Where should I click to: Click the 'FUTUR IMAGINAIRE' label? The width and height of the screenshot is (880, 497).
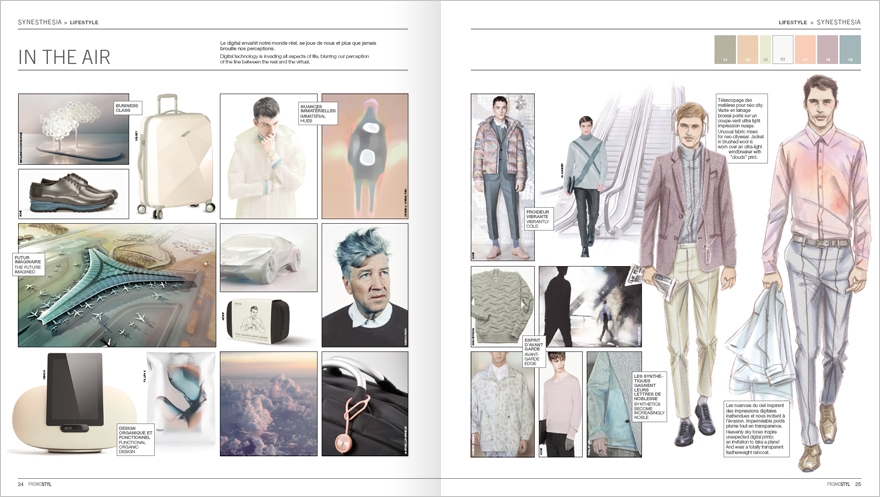28,264
